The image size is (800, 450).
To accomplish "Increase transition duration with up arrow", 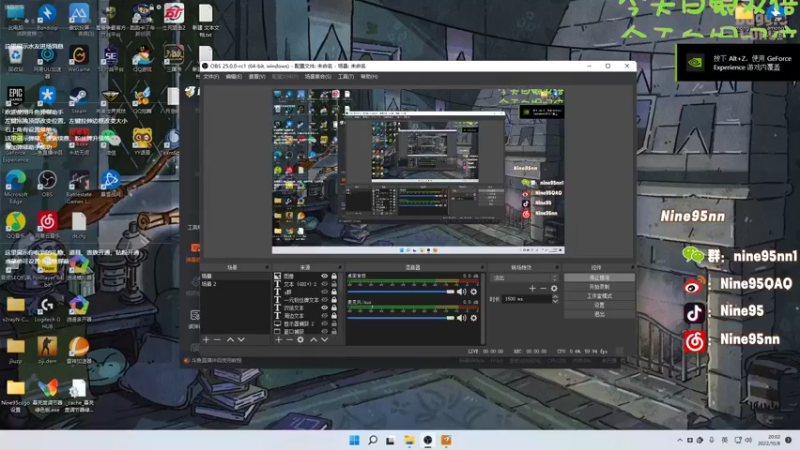I will click(555, 297).
